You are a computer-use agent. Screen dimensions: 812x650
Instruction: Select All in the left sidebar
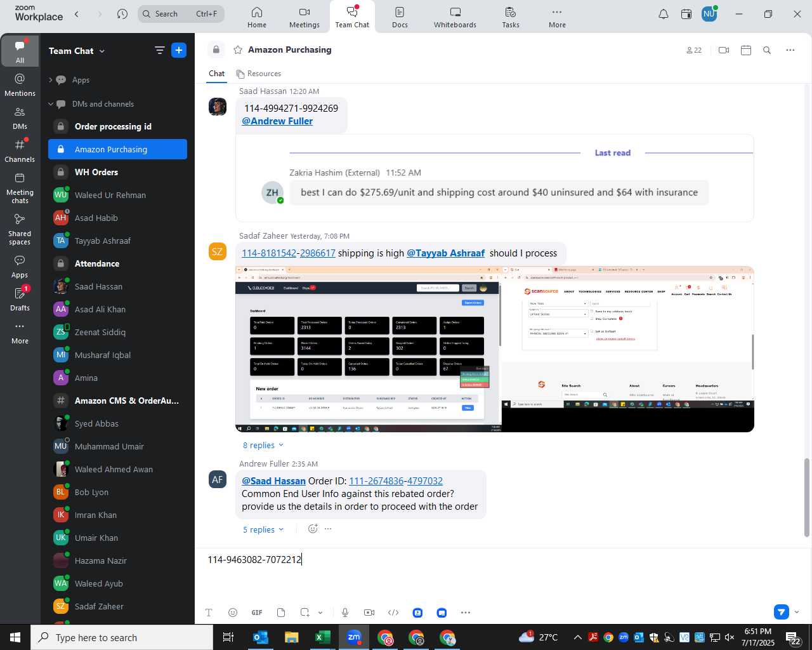(20, 51)
